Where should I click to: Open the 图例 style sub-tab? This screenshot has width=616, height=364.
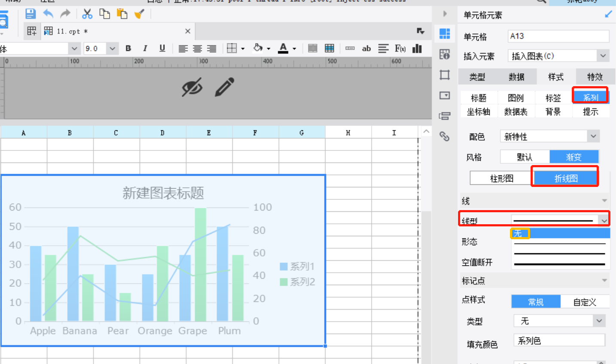click(x=516, y=98)
